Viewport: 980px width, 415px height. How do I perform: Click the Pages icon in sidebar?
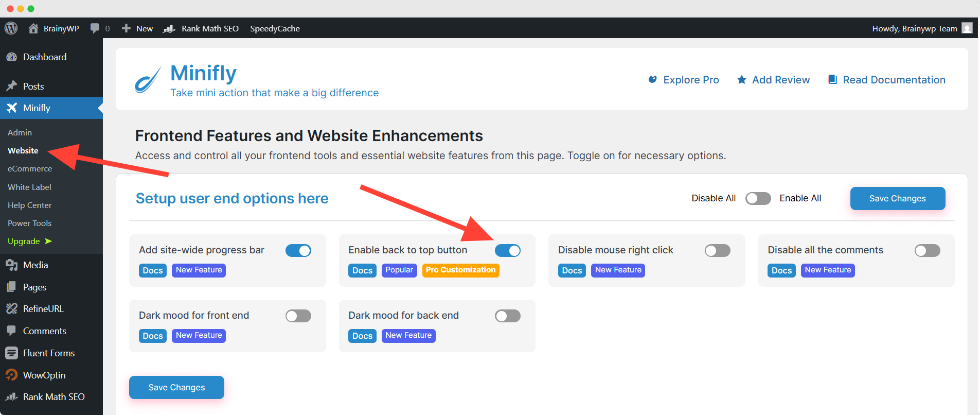(12, 287)
